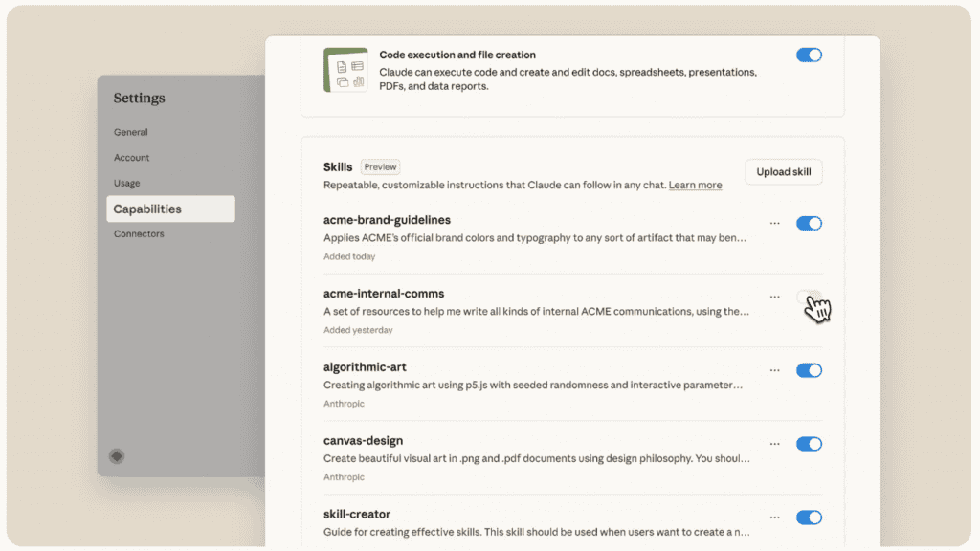This screenshot has height=551, width=980.
Task: Click the Upload skill button
Action: point(783,172)
